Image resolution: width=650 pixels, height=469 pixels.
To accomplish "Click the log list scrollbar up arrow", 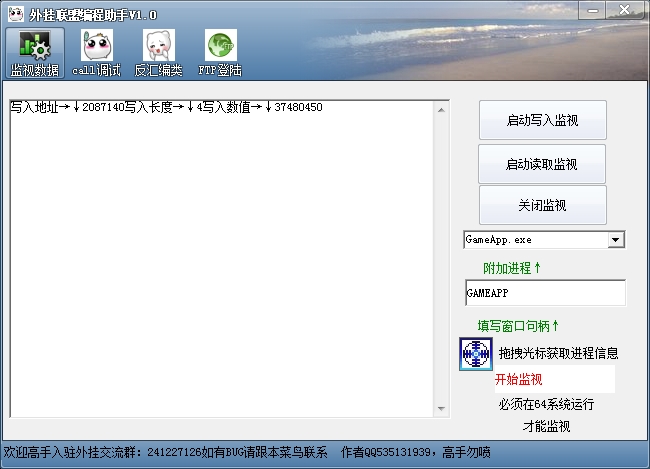I will pos(441,110).
